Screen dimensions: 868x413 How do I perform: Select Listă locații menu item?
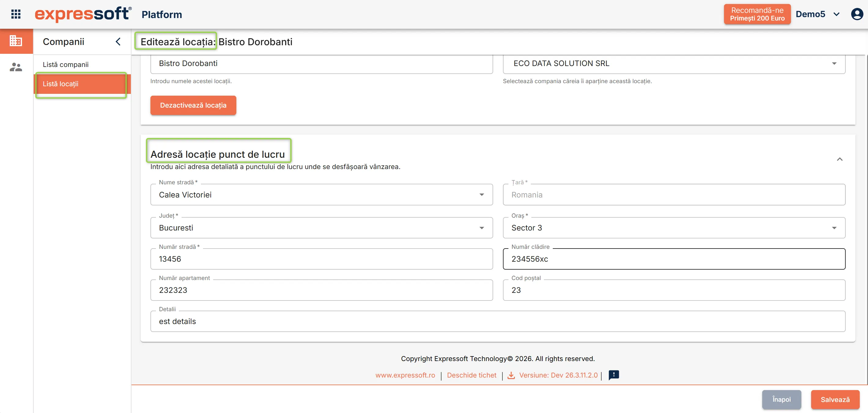82,84
